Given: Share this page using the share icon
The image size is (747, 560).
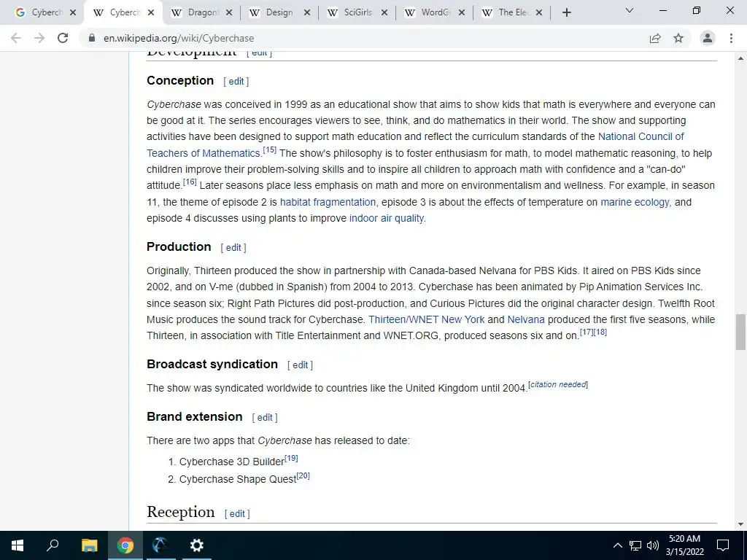Looking at the screenshot, I should [x=655, y=38].
